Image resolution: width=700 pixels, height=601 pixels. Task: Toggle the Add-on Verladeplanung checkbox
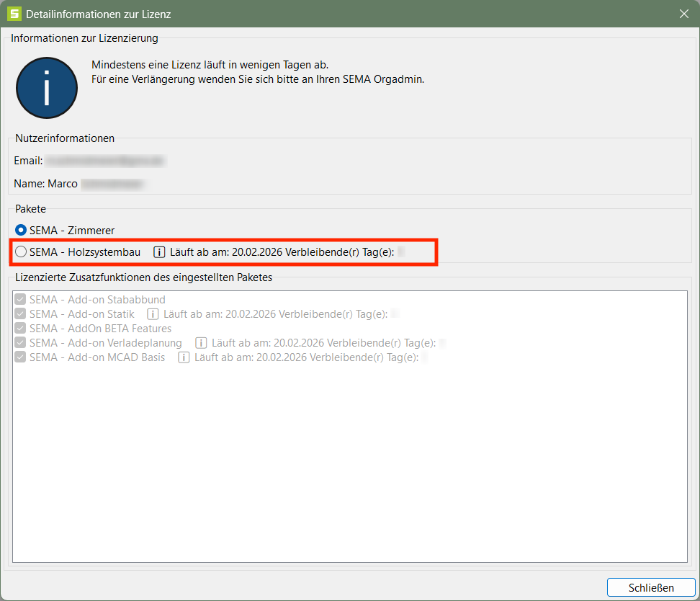click(x=20, y=343)
